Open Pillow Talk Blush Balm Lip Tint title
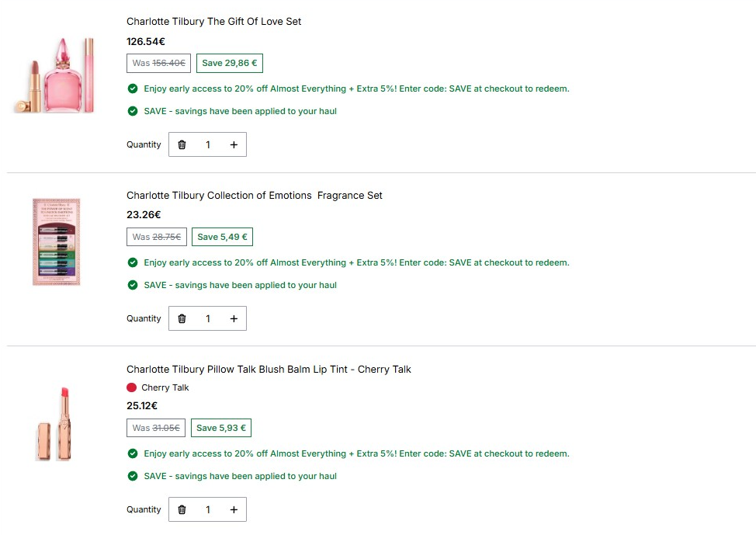This screenshot has width=756, height=535. coord(269,369)
